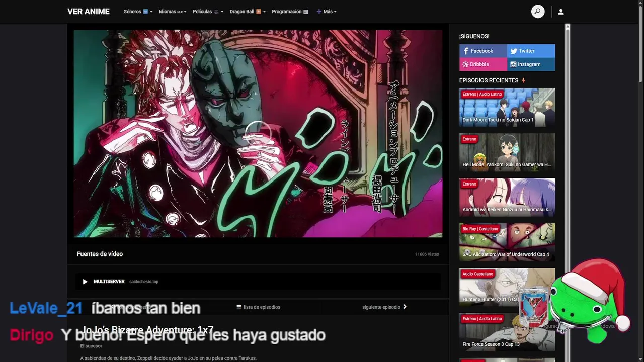The width and height of the screenshot is (644, 362).
Task: Click the Instagram follow button
Action: point(531,64)
